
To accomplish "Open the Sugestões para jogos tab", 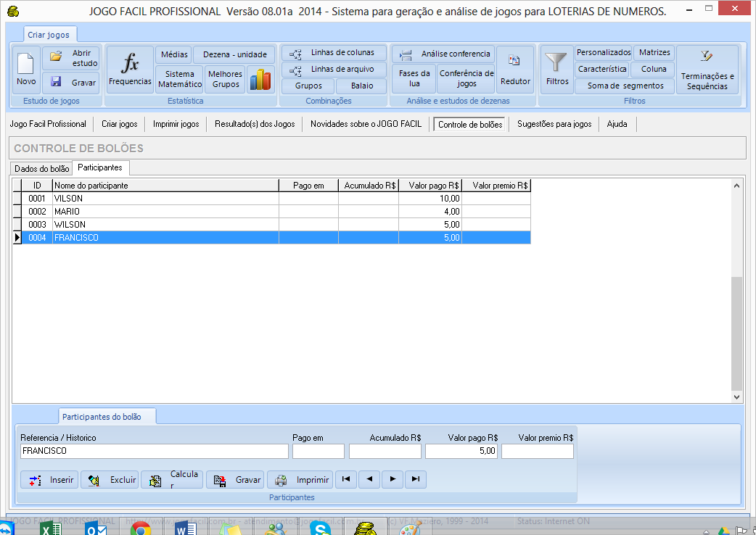I will (x=554, y=124).
